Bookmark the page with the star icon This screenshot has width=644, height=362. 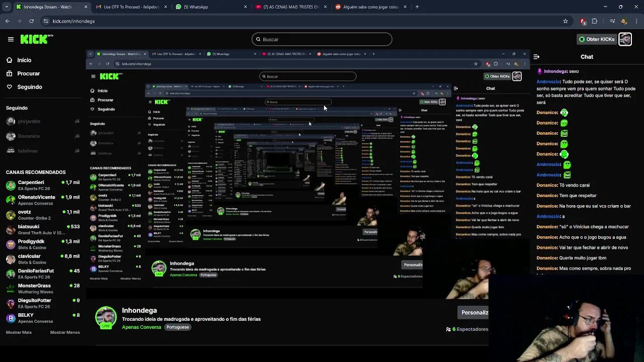pos(566,21)
